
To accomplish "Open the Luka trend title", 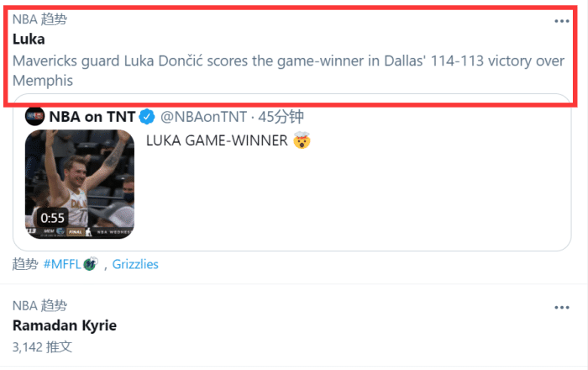I will click(x=29, y=39).
